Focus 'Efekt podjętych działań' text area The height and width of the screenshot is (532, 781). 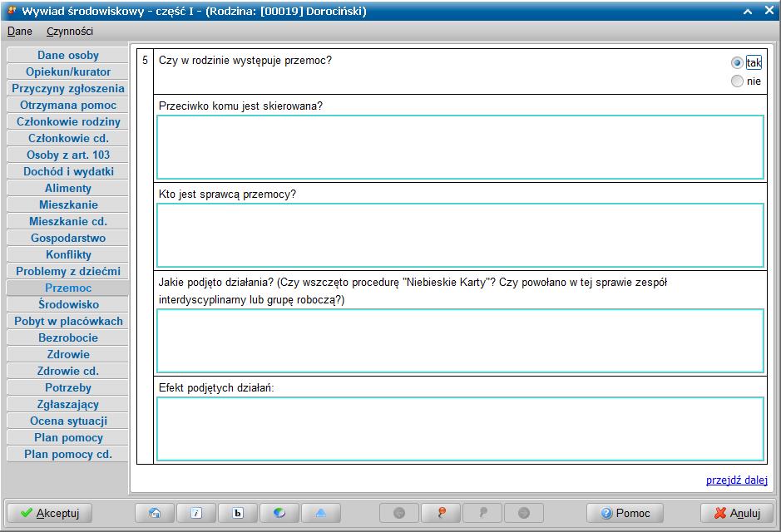click(460, 429)
